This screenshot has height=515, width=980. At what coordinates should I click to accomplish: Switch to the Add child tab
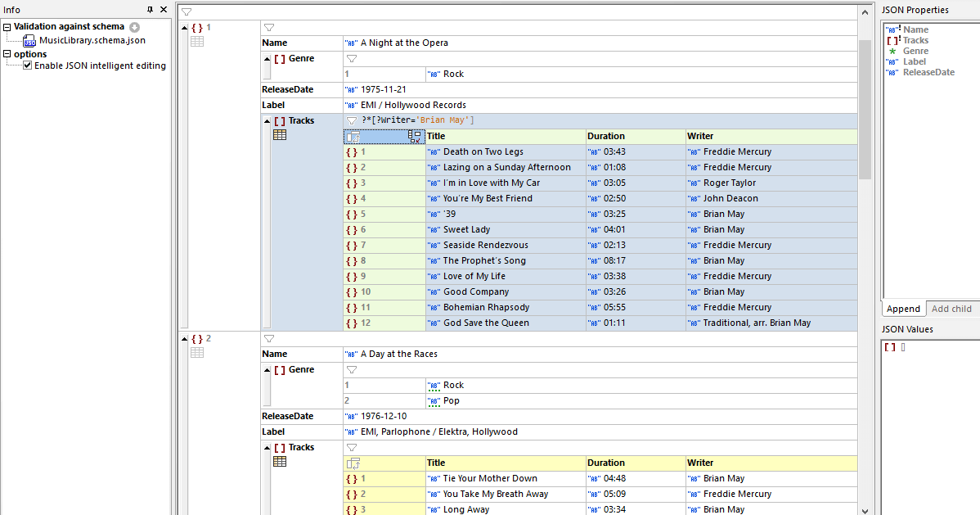click(x=951, y=309)
